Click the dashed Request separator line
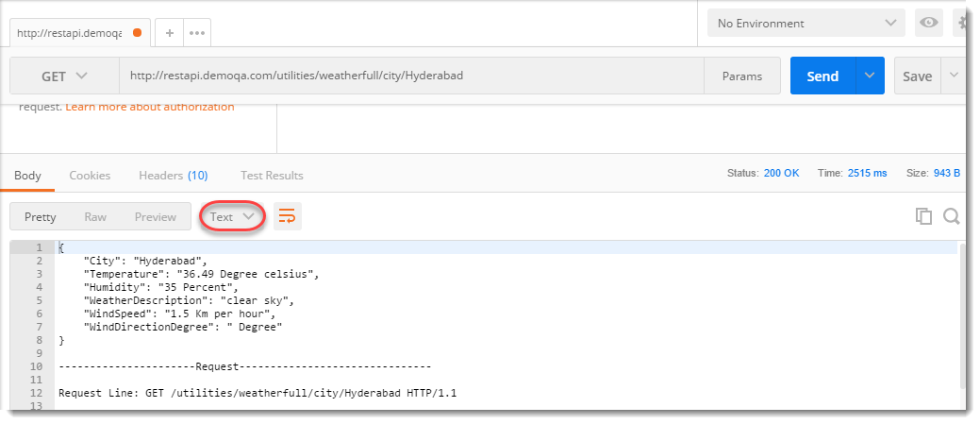The width and height of the screenshot is (980, 424). click(245, 366)
